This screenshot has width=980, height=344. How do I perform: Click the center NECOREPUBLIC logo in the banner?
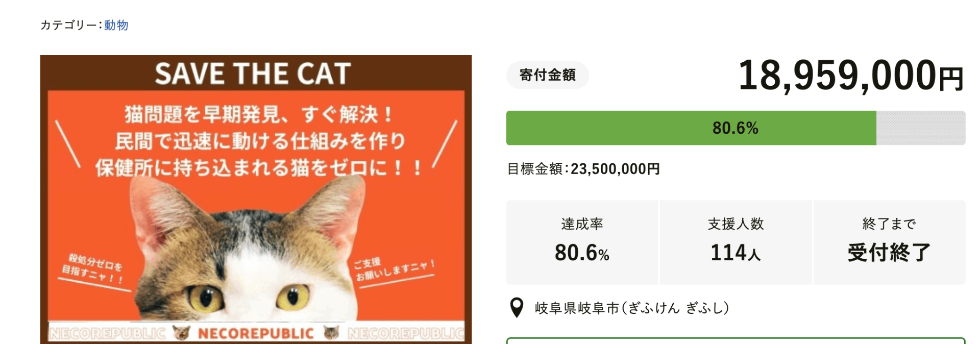pos(256,333)
